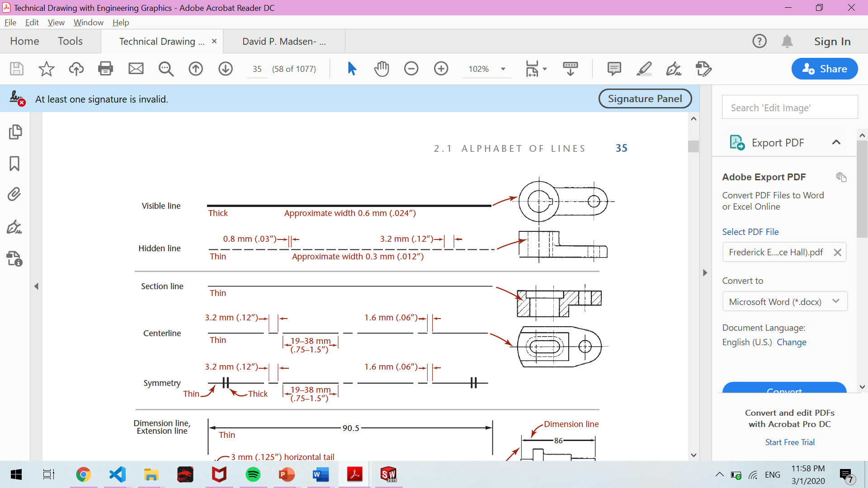868x488 pixels.
Task: Select the Highlight text pen tool
Action: tap(644, 69)
